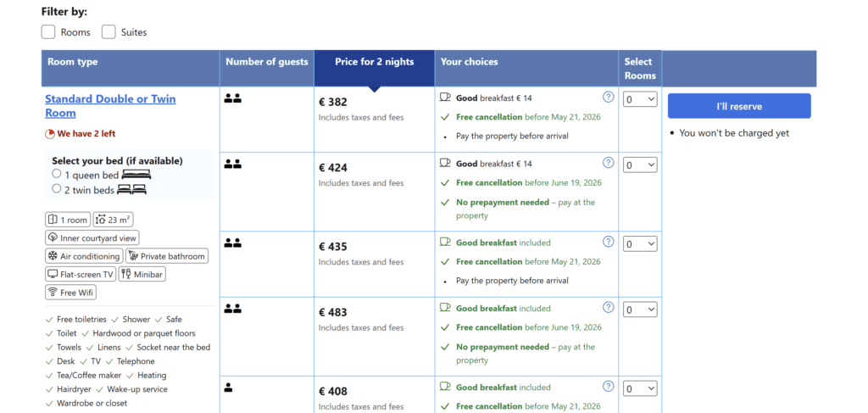Click the Inner courtyard view badge

(92, 238)
